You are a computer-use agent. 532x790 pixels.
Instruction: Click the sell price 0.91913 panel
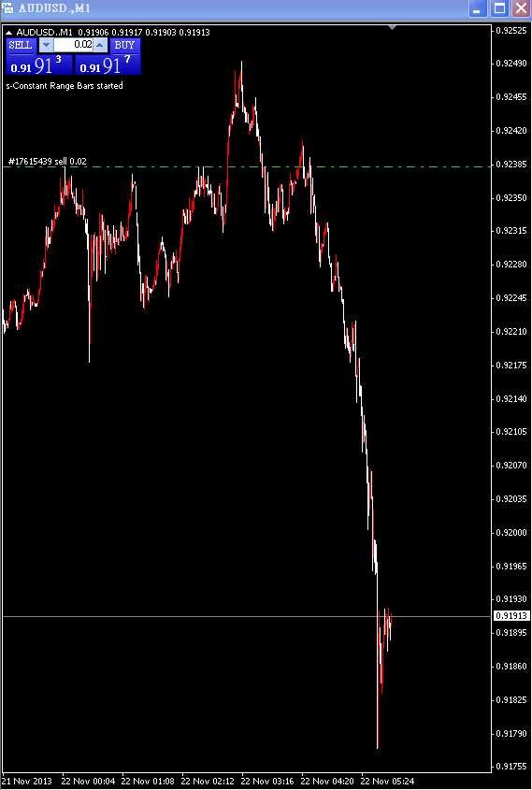[x=39, y=65]
